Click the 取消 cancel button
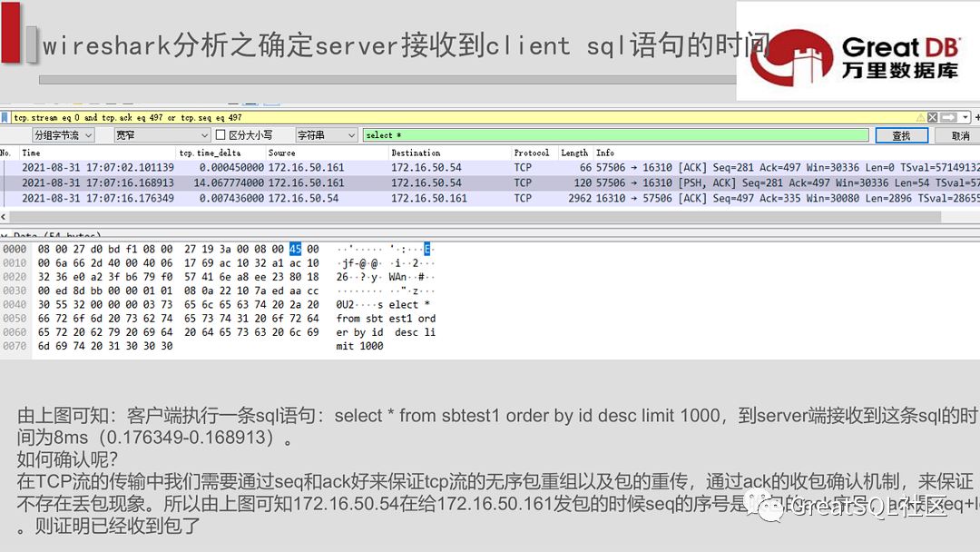This screenshot has height=552, width=980. (958, 135)
